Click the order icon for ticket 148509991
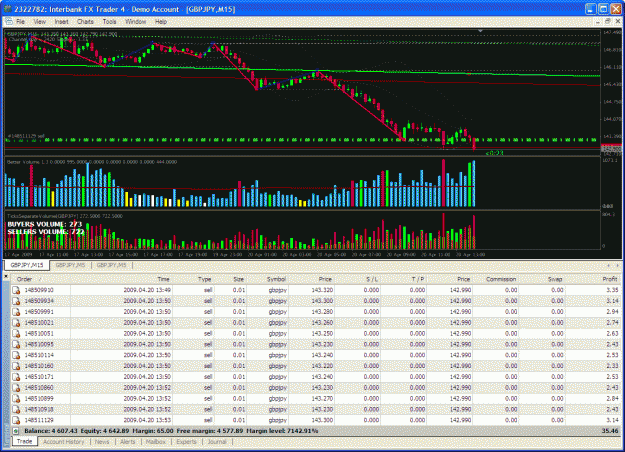625x452 pixels. click(x=16, y=312)
